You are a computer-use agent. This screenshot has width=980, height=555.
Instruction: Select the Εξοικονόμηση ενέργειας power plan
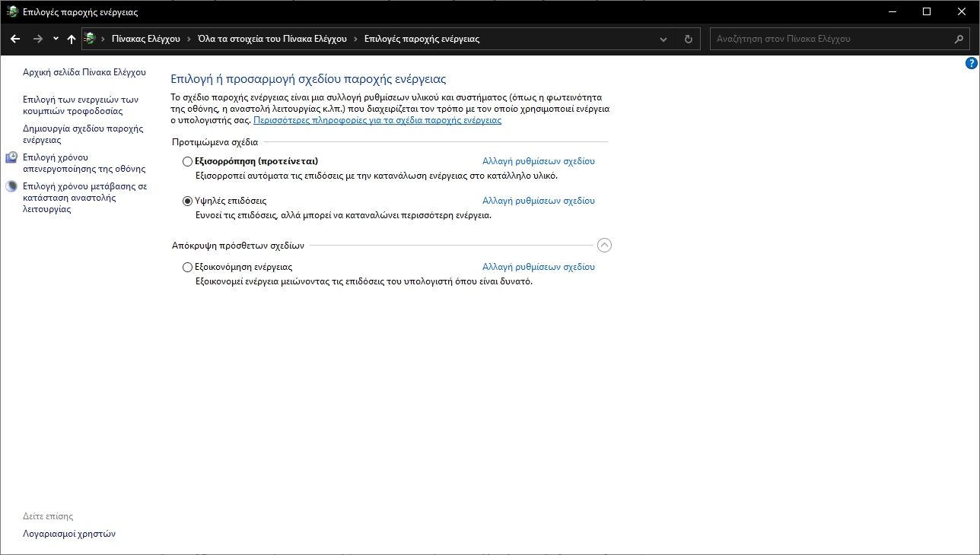click(x=188, y=267)
